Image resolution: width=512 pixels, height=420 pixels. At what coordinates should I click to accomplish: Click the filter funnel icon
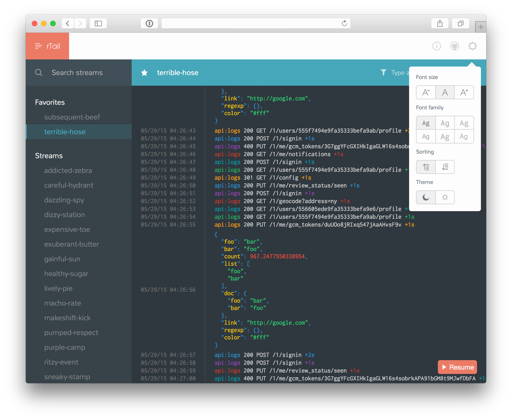click(x=383, y=72)
